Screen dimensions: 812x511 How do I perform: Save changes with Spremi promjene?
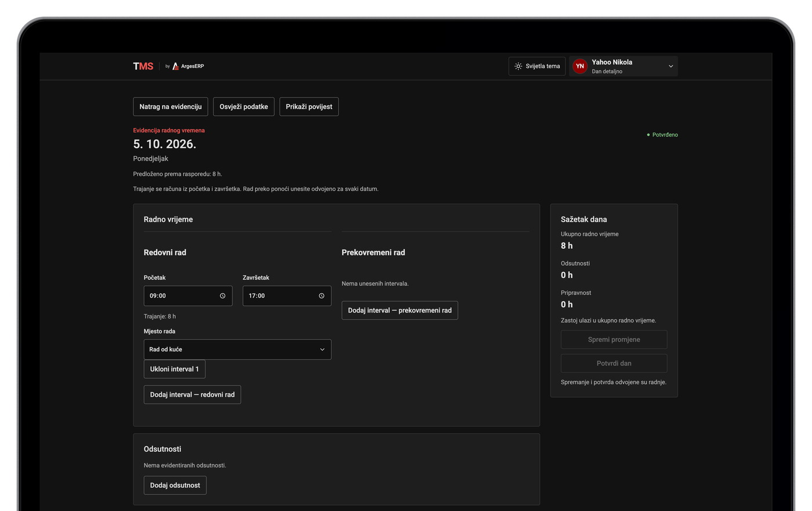(x=614, y=339)
